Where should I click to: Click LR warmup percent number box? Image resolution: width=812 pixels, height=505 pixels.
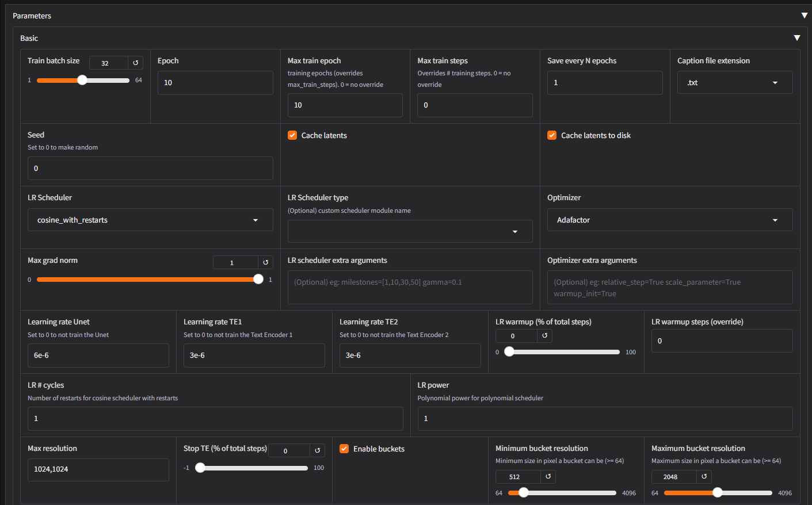[516, 335]
